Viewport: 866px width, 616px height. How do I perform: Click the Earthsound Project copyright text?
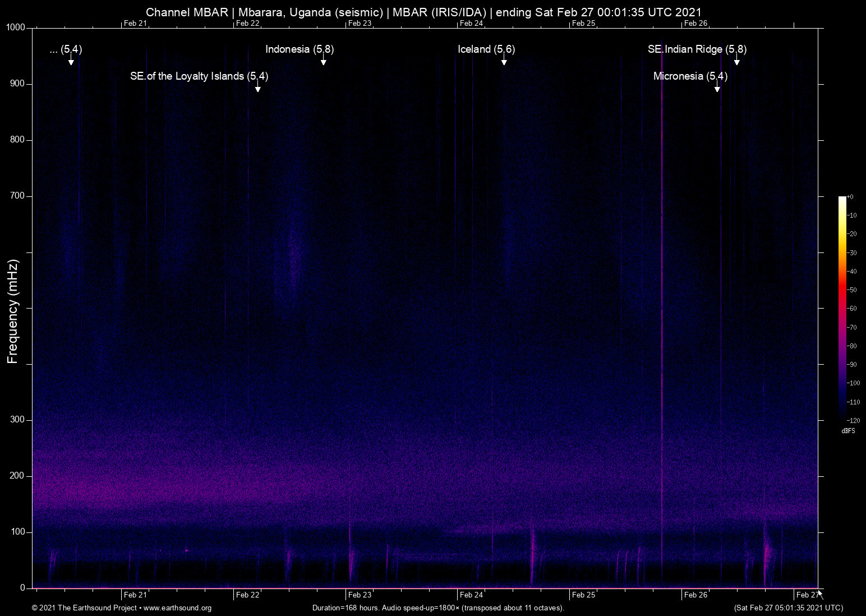(x=85, y=608)
